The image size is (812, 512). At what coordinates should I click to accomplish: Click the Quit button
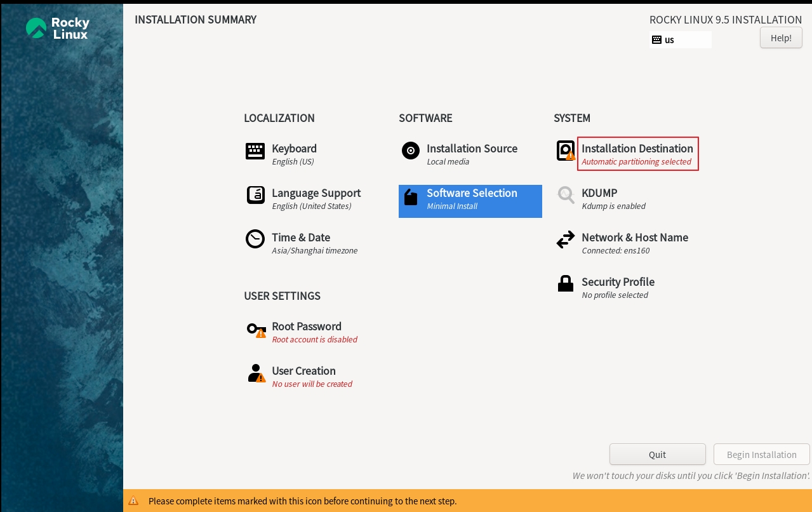tap(658, 454)
